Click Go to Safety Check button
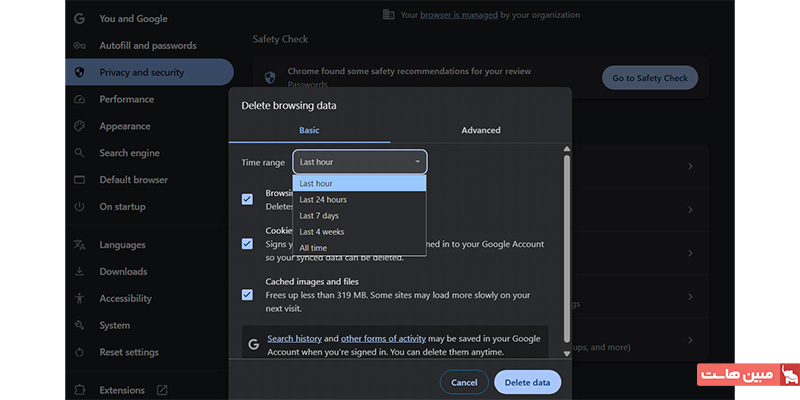Image resolution: width=800 pixels, height=400 pixels. 650,78
